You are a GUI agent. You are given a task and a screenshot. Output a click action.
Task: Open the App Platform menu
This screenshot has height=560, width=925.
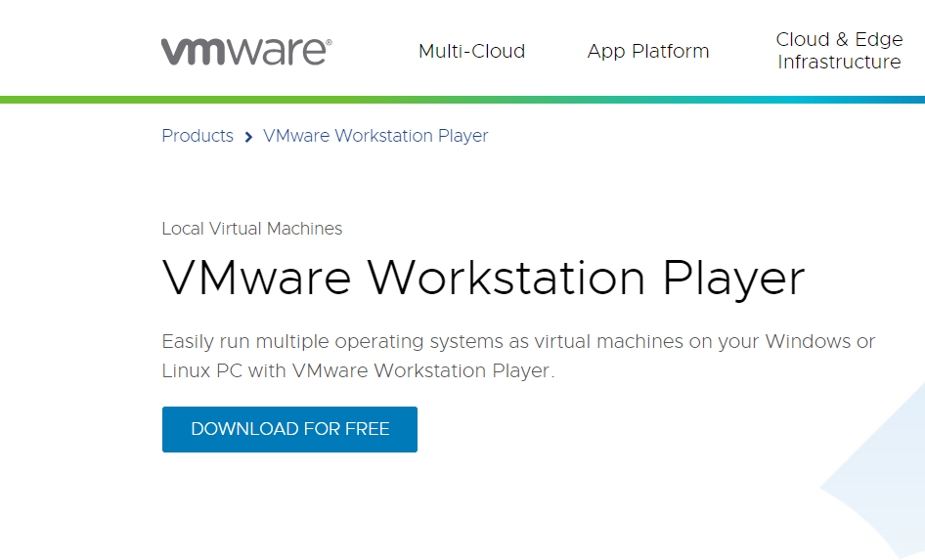(647, 51)
